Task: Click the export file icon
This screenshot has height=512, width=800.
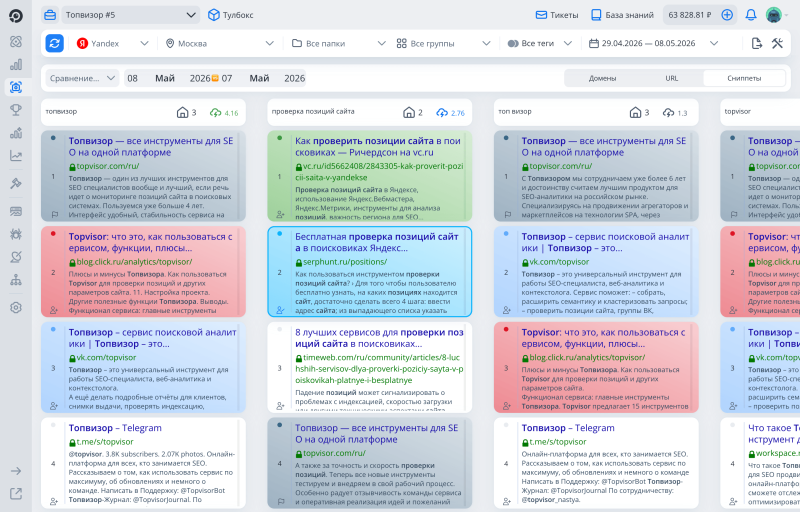Action: [757, 43]
